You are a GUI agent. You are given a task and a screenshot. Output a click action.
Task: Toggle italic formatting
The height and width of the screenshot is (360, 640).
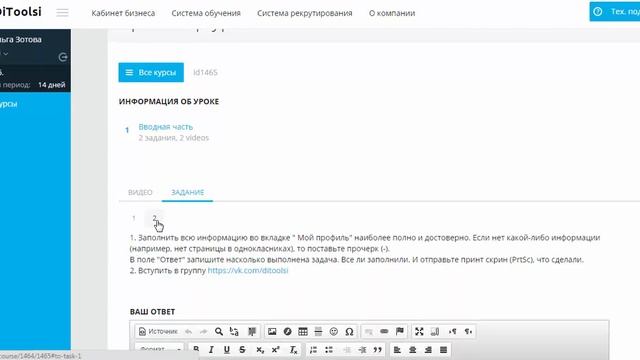(211, 350)
